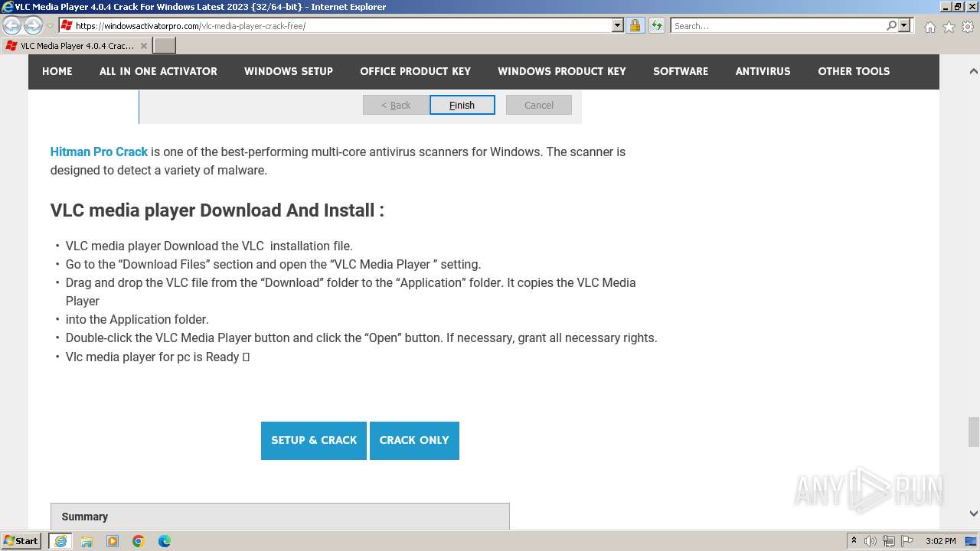
Task: Click the Action Center flag icon
Action: click(x=906, y=541)
